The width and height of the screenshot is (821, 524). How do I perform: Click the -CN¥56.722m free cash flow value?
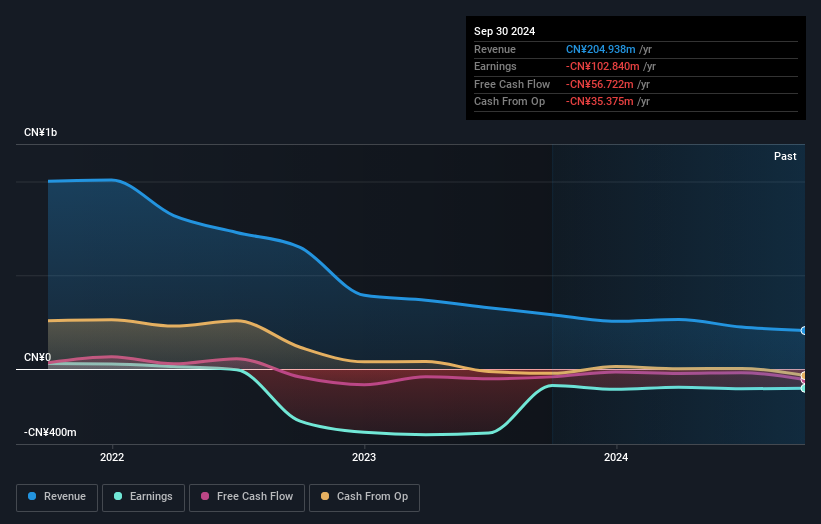(600, 84)
